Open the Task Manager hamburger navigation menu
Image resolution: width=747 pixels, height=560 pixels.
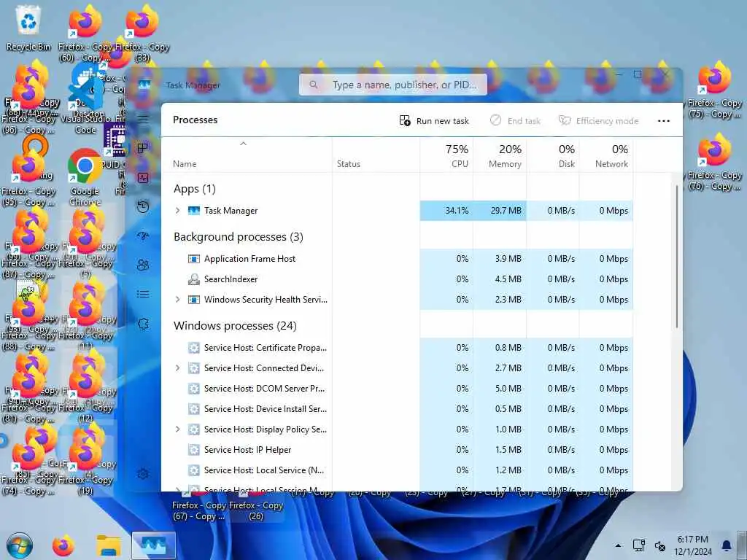point(143,119)
